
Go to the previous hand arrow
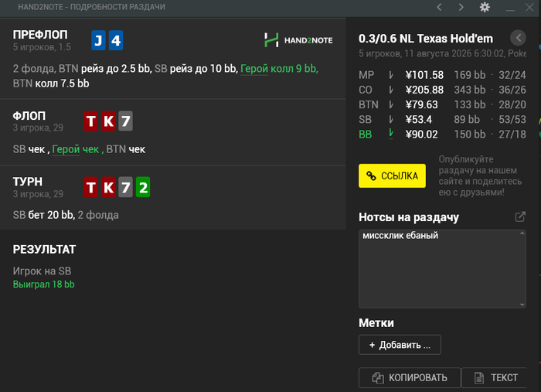pos(439,7)
